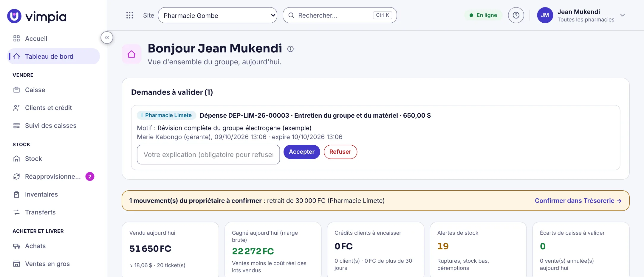This screenshot has height=277, width=644.
Task: Focus the Votre explication input field
Action: click(208, 155)
